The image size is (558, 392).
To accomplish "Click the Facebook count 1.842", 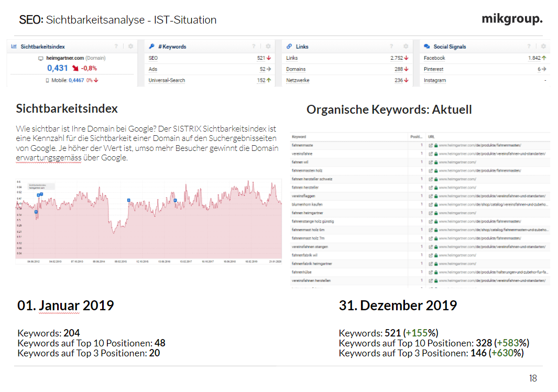I will point(534,58).
